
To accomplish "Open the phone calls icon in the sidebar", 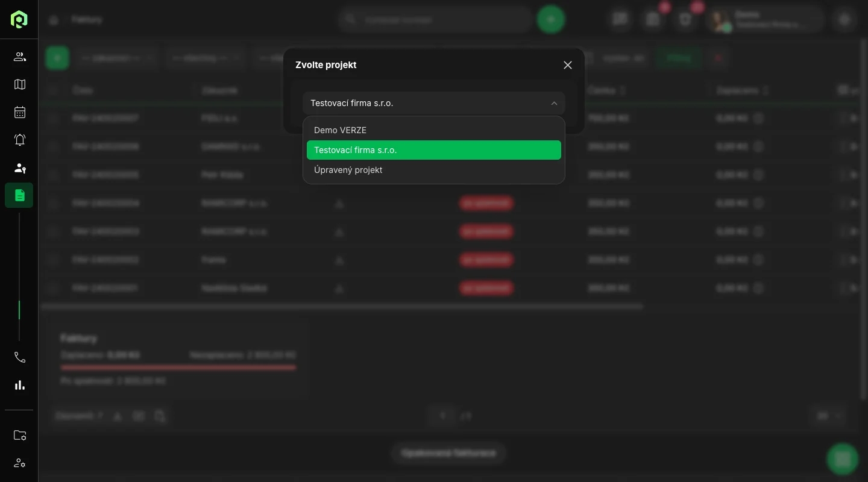I will (x=19, y=357).
